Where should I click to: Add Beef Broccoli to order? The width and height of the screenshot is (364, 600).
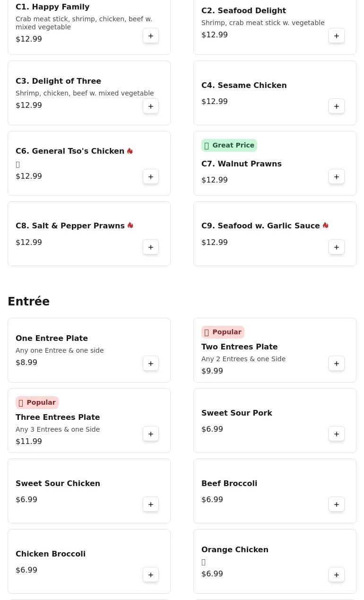point(337,504)
